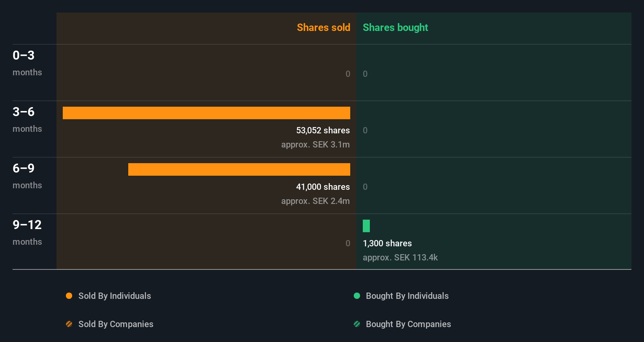Select the 6–9 months orange sold bar
The height and width of the screenshot is (342, 644).
(239, 169)
